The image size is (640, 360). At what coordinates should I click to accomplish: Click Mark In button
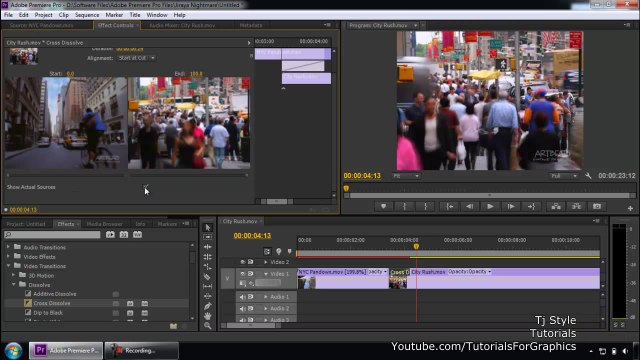(x=404, y=207)
